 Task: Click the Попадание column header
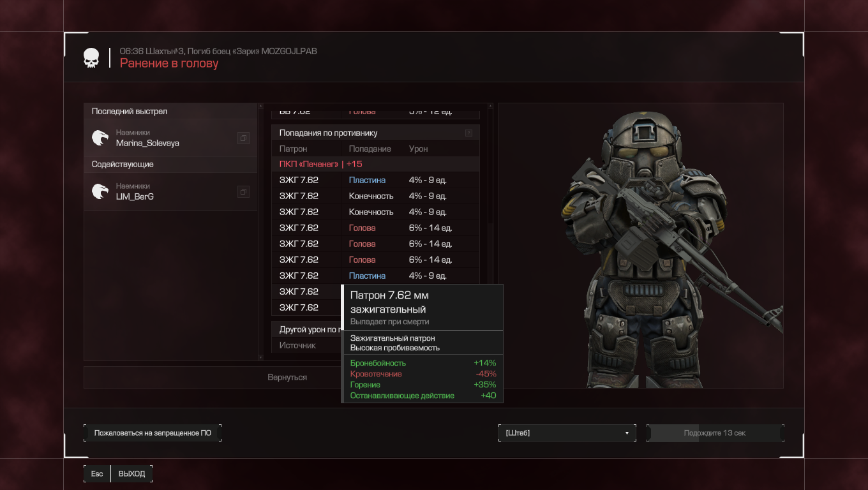(x=370, y=149)
